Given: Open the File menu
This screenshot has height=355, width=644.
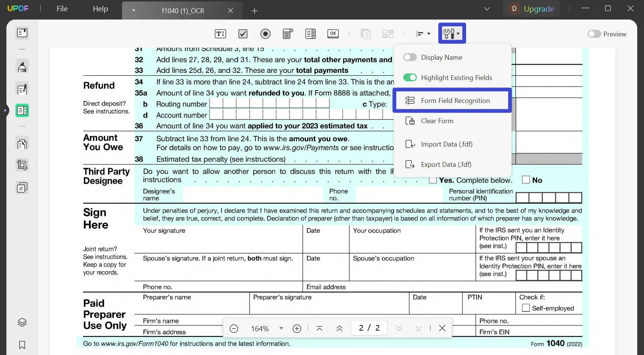Looking at the screenshot, I should 62,9.
